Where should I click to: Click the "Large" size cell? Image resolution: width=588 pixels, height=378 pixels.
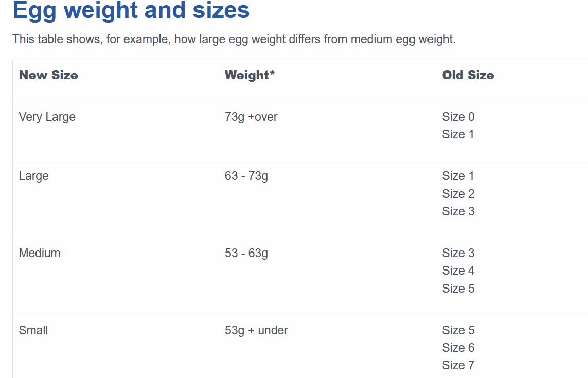[x=33, y=176]
